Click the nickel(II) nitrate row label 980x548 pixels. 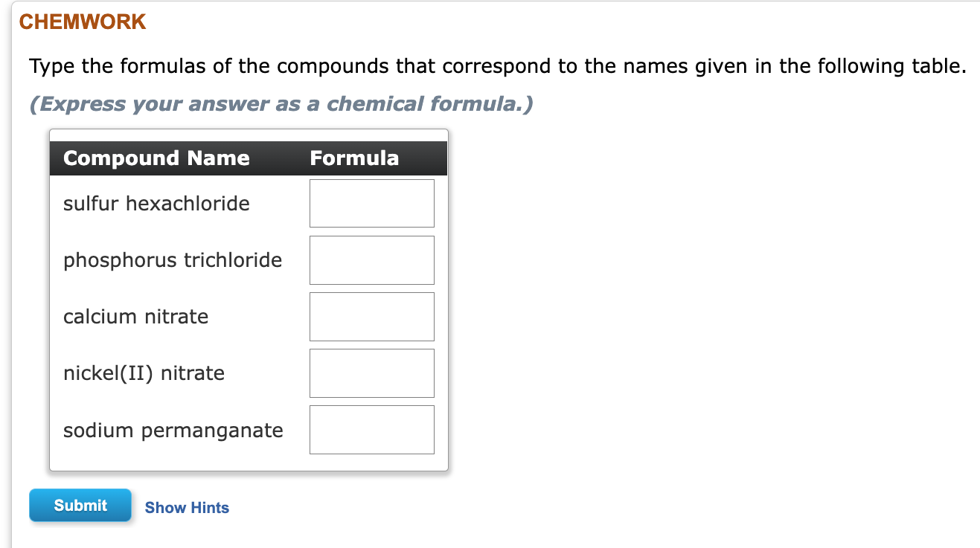coord(144,373)
